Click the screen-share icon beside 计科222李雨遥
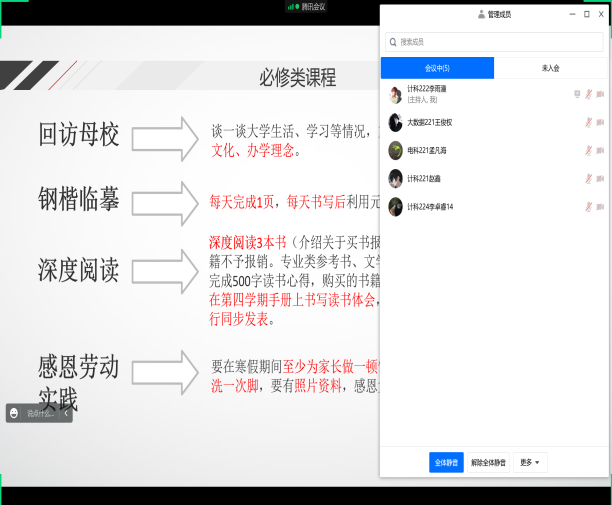Viewport: 612px width, 505px height. pyautogui.click(x=577, y=94)
